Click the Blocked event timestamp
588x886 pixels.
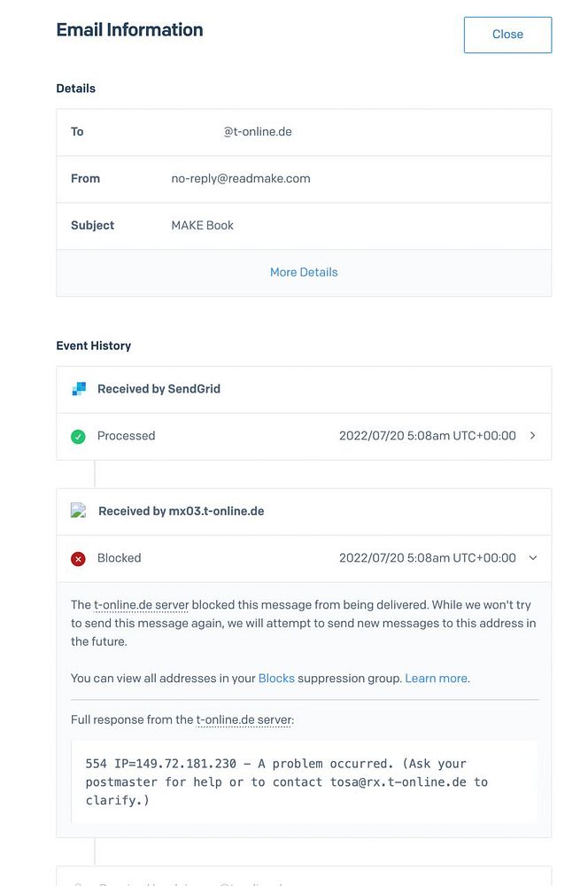[427, 558]
